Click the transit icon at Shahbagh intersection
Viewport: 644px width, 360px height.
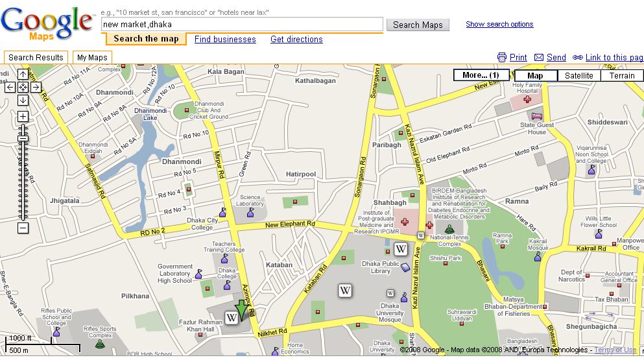click(420, 235)
